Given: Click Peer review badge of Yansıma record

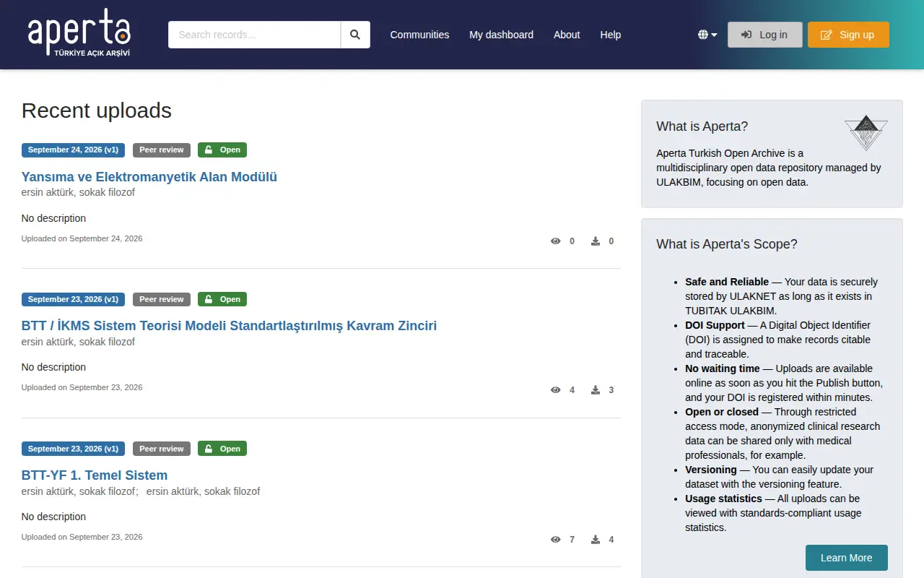Looking at the screenshot, I should click(162, 150).
